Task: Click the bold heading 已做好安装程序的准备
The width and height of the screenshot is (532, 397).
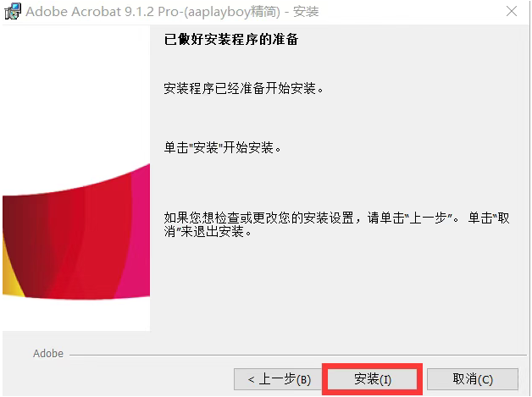Action: pos(231,39)
